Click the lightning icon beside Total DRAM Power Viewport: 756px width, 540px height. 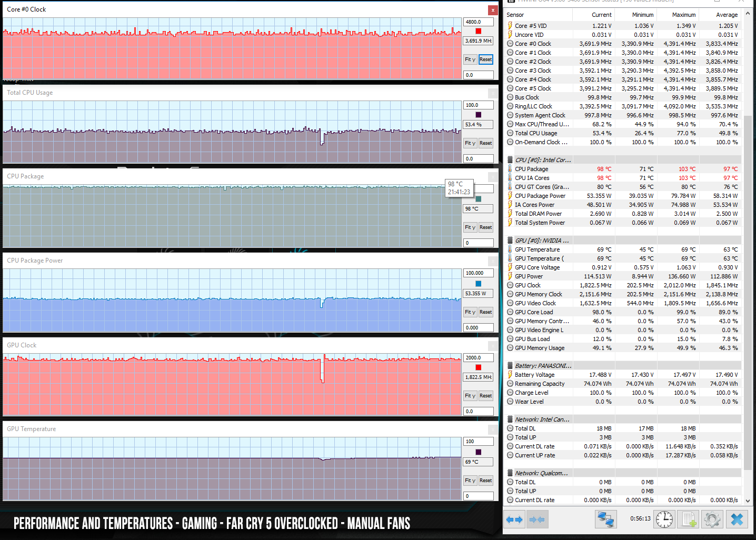(510, 214)
